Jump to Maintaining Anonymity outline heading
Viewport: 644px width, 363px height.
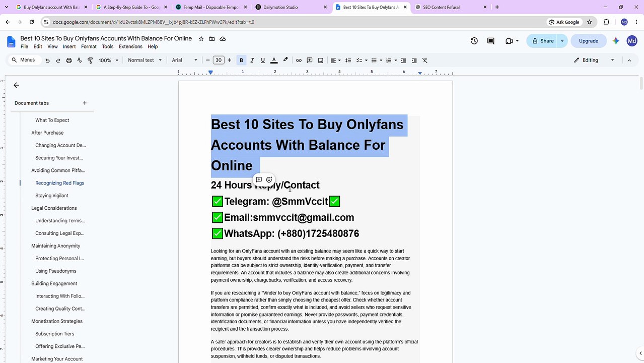55,246
